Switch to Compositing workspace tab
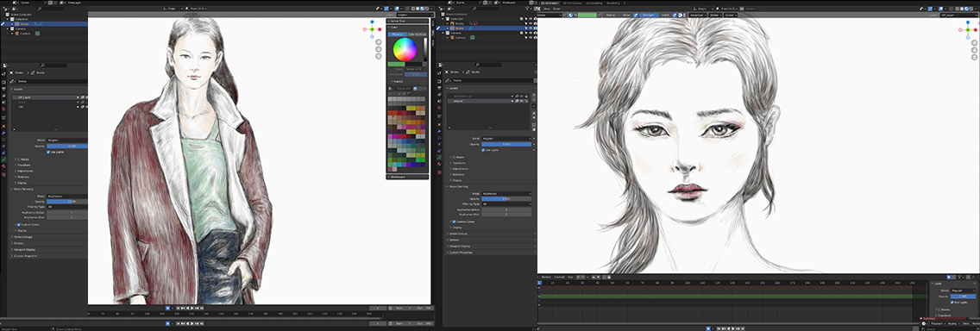 point(594,3)
